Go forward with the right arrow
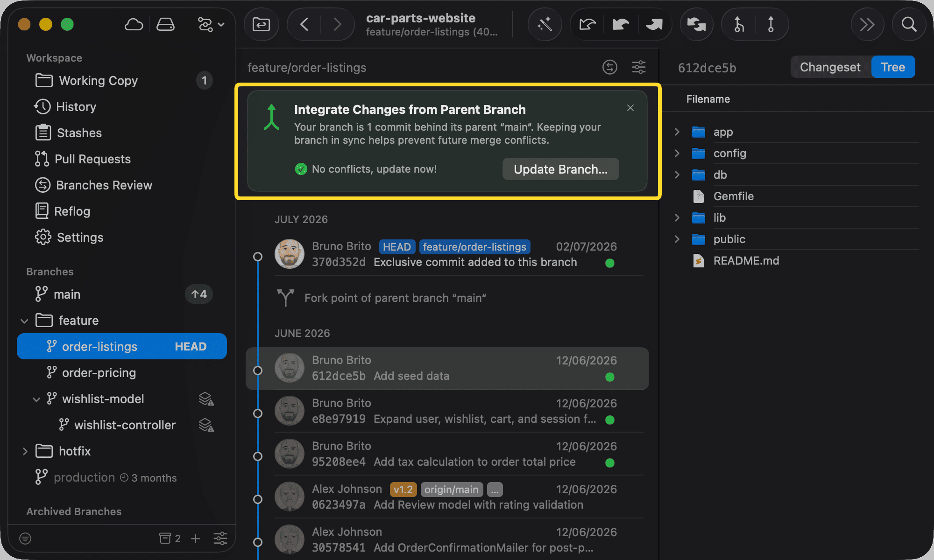The height and width of the screenshot is (560, 934). coord(338,24)
